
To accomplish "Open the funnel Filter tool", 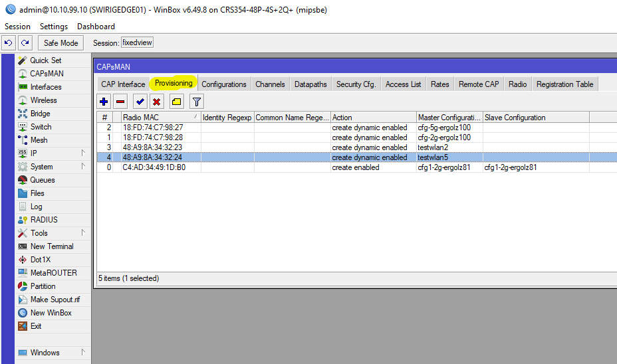I will pyautogui.click(x=197, y=102).
